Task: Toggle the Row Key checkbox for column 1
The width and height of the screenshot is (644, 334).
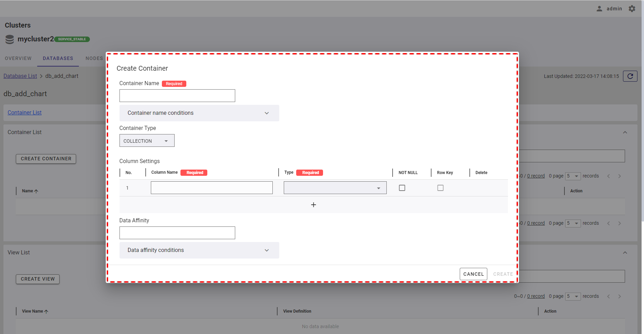Action: [440, 188]
